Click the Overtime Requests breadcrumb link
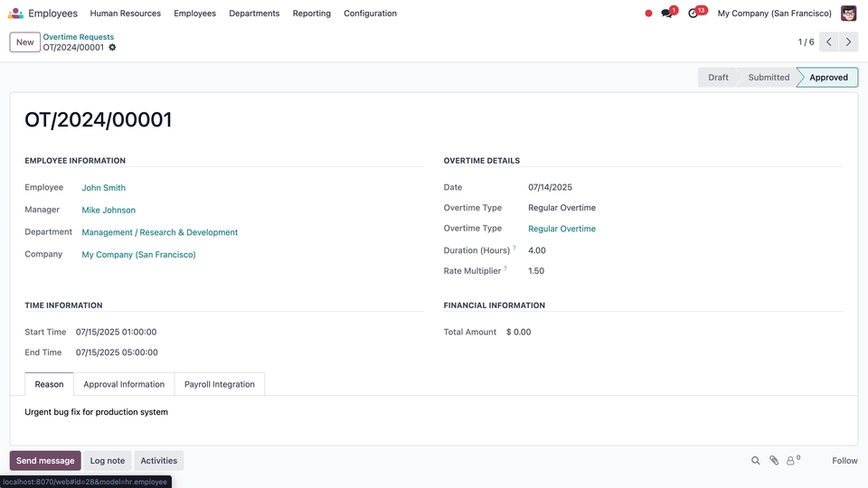Viewport: 868px width, 488px height. click(79, 37)
